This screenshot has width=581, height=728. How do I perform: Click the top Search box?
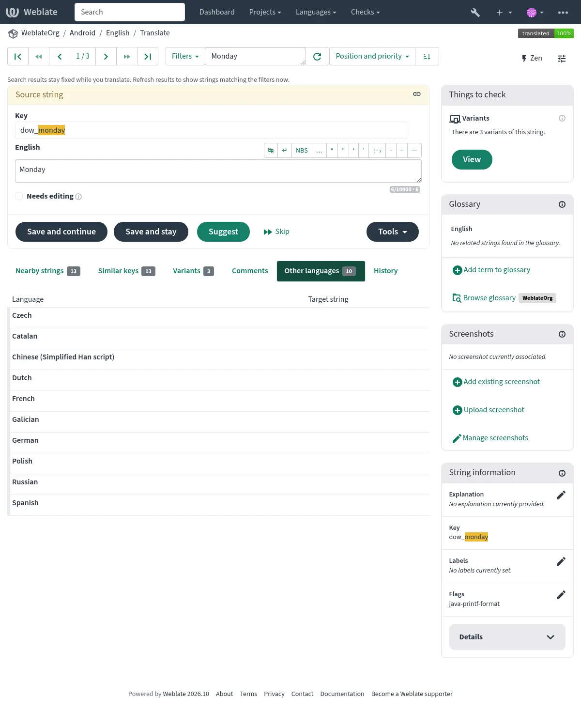(x=130, y=12)
